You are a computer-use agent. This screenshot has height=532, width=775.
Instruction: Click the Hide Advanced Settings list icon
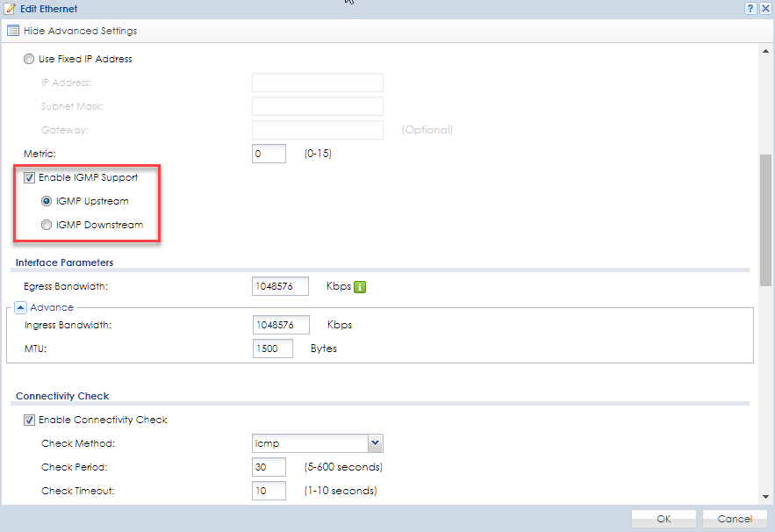[x=12, y=31]
